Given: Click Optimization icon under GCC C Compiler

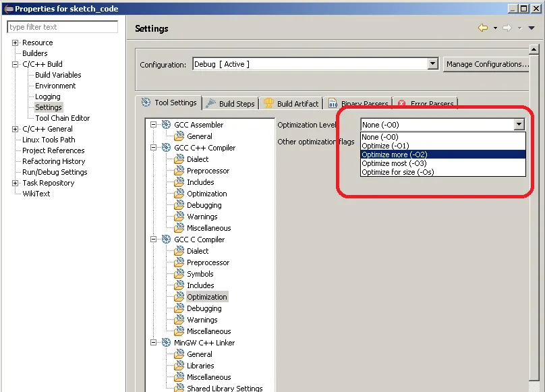Looking at the screenshot, I should 179,297.
